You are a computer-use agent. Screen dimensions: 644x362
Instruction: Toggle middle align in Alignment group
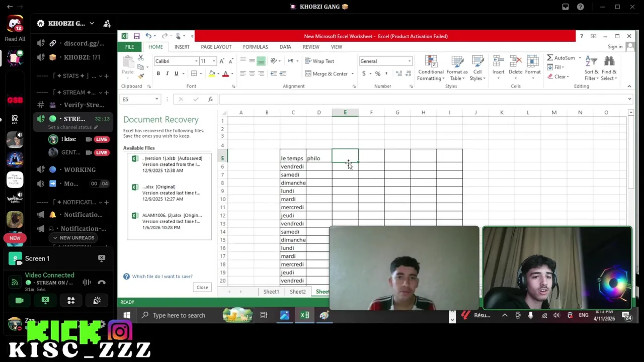(252, 61)
